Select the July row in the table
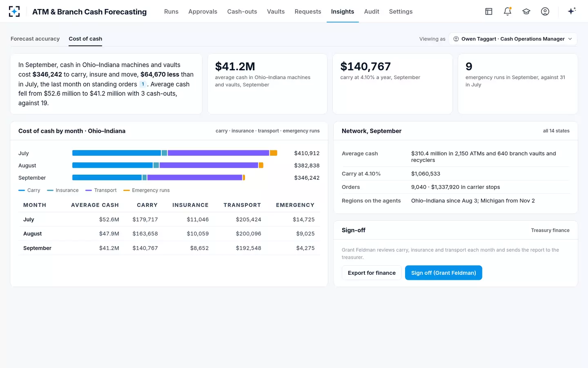 169,220
